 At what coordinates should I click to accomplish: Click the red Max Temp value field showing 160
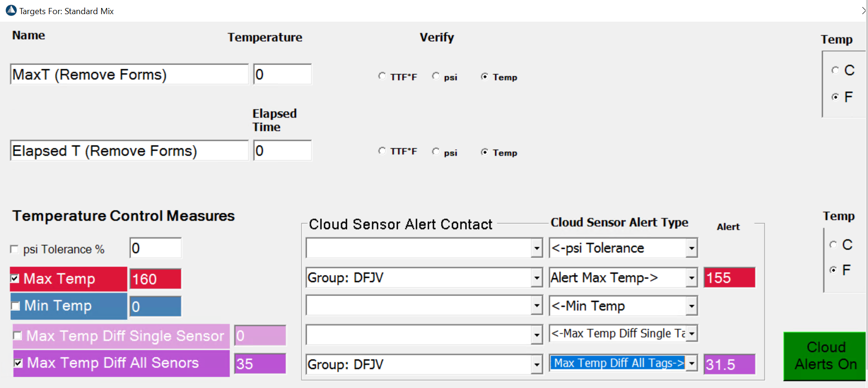(x=156, y=279)
